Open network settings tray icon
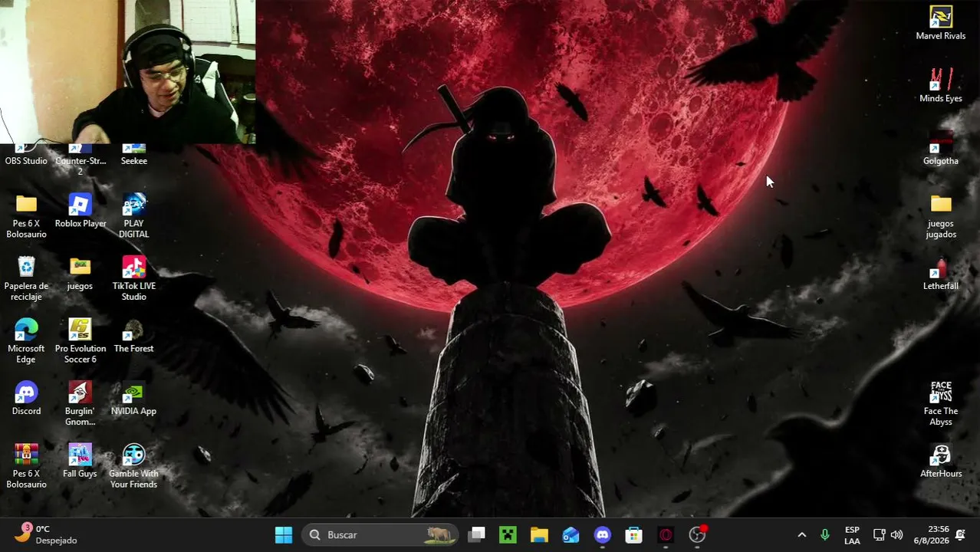Image resolution: width=980 pixels, height=552 pixels. pos(880,535)
